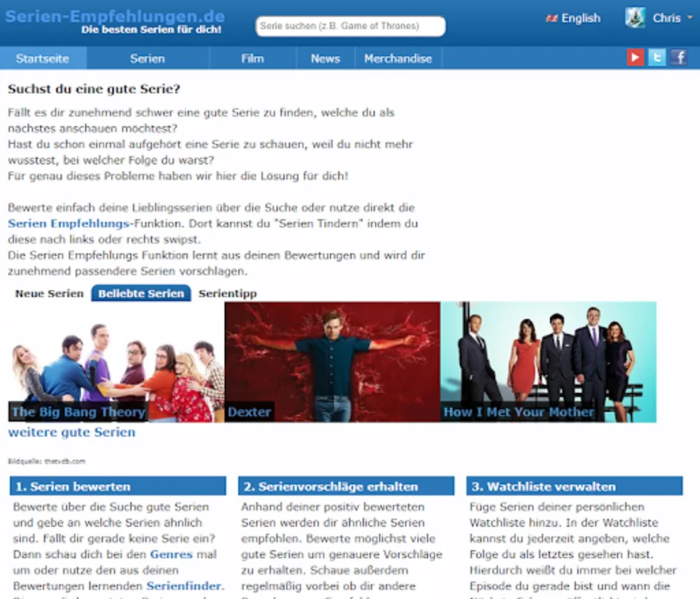
Task: Click Chris's user avatar image
Action: (x=635, y=18)
